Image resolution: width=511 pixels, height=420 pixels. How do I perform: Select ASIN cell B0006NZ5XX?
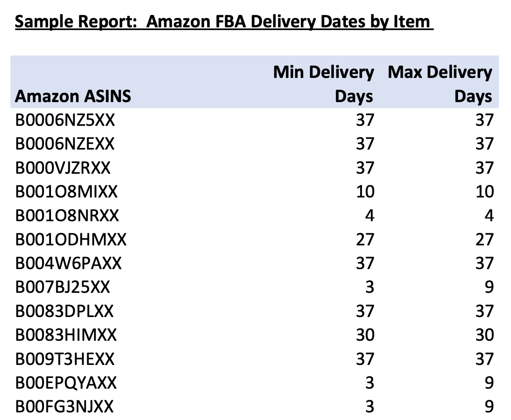click(65, 120)
